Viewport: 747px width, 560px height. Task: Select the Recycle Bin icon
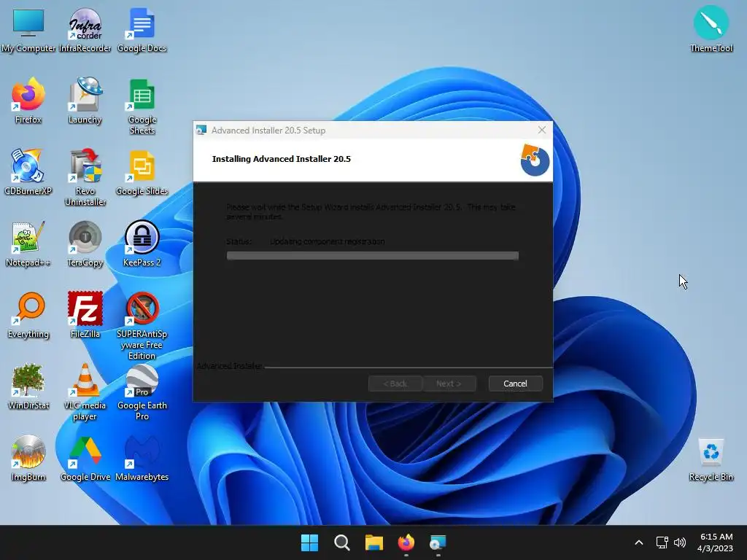pyautogui.click(x=711, y=459)
